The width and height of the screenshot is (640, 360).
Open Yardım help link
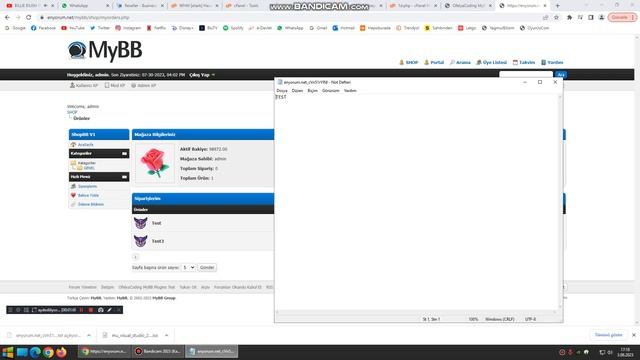click(x=552, y=62)
